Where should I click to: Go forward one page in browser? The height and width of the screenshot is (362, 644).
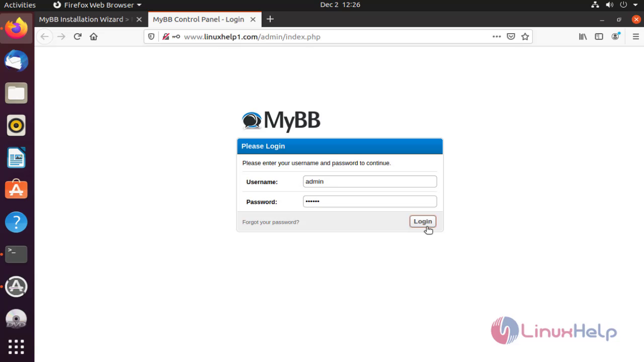click(x=61, y=37)
